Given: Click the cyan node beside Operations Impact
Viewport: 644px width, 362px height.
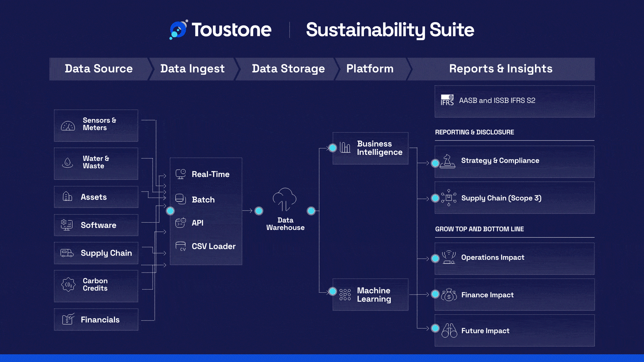Looking at the screenshot, I should pyautogui.click(x=435, y=258).
